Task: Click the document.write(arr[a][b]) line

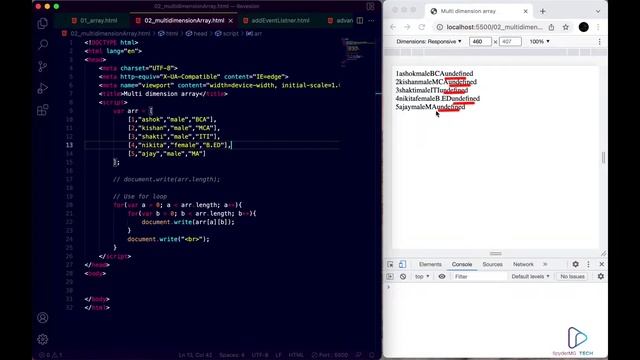Action: click(188, 222)
